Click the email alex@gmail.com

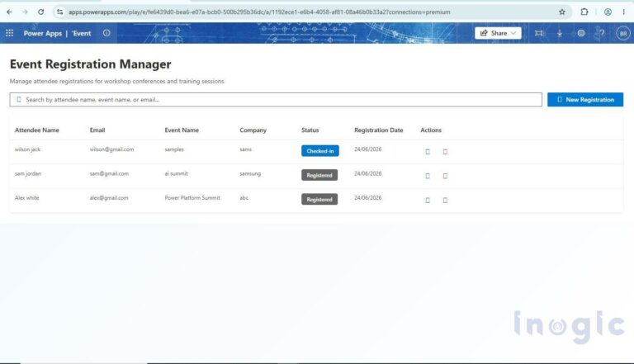point(109,198)
